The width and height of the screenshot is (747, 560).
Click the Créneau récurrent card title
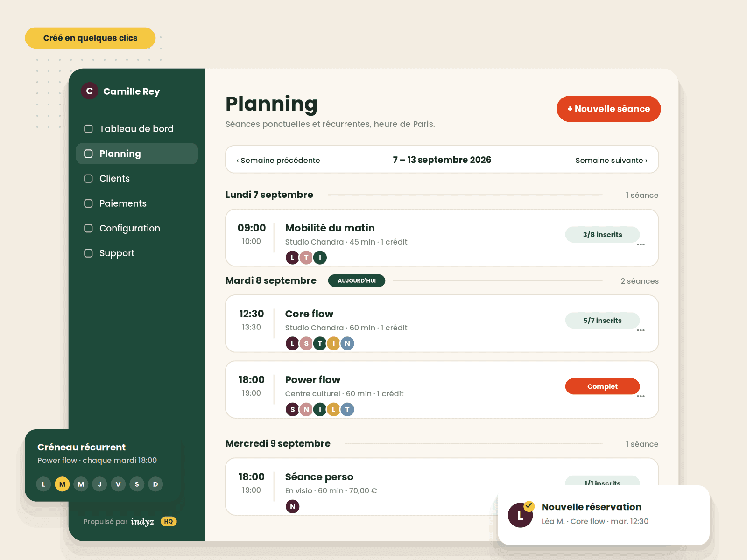(81, 447)
